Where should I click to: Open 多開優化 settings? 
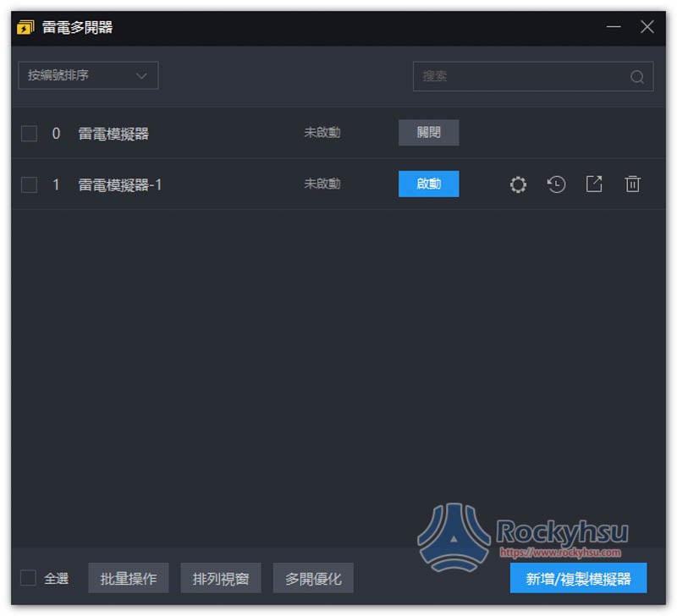[x=313, y=578]
